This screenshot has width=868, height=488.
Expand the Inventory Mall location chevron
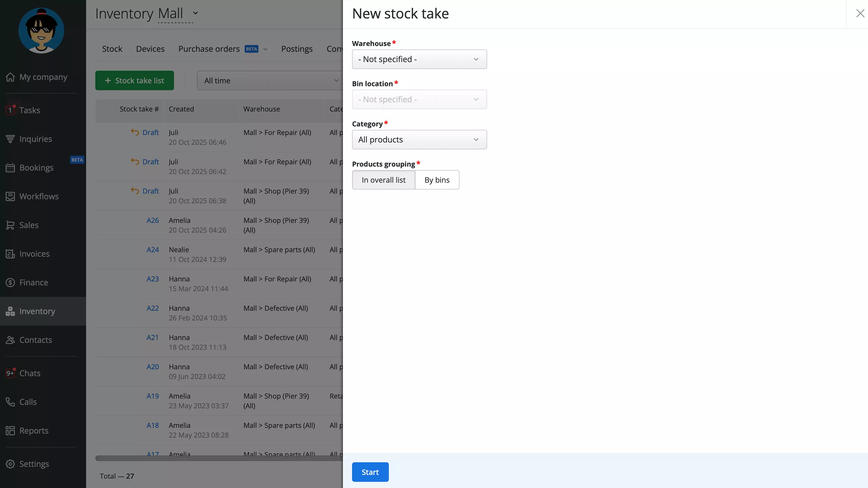point(195,13)
